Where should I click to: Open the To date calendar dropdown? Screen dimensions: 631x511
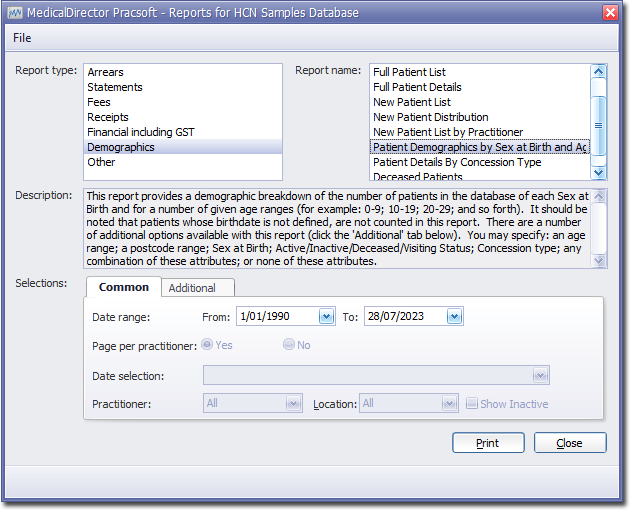click(454, 317)
